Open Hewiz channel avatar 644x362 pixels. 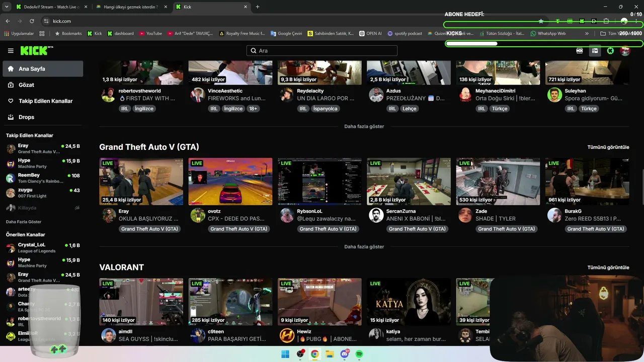coord(287,335)
